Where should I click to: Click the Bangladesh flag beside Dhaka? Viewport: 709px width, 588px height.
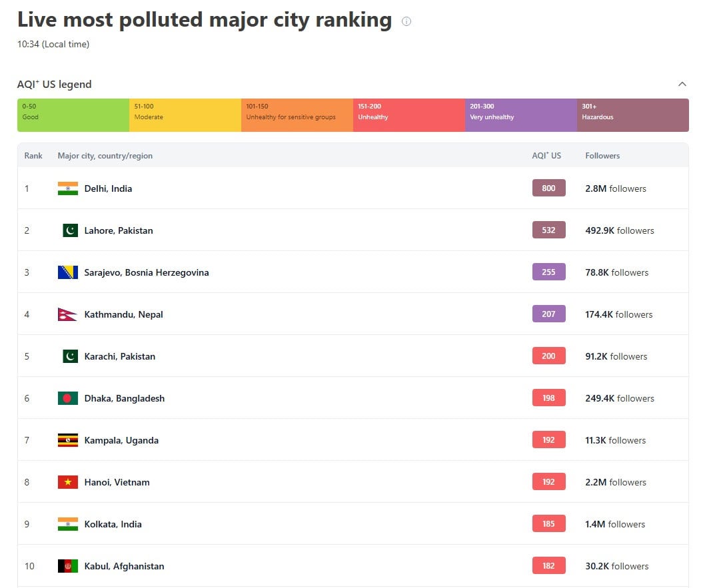[68, 398]
